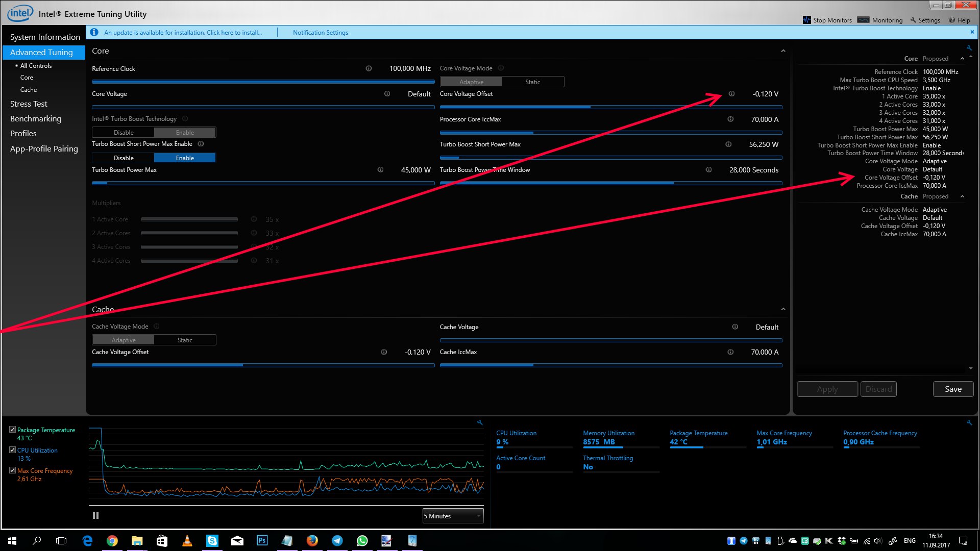Go to the Benchmarking section
Screen dimensions: 980x551
pyautogui.click(x=36, y=118)
